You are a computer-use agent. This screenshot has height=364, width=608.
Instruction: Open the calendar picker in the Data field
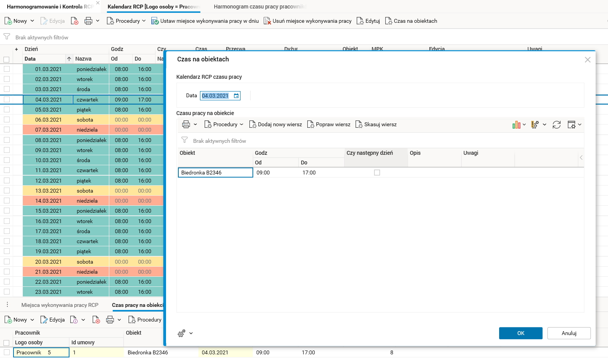pyautogui.click(x=236, y=96)
